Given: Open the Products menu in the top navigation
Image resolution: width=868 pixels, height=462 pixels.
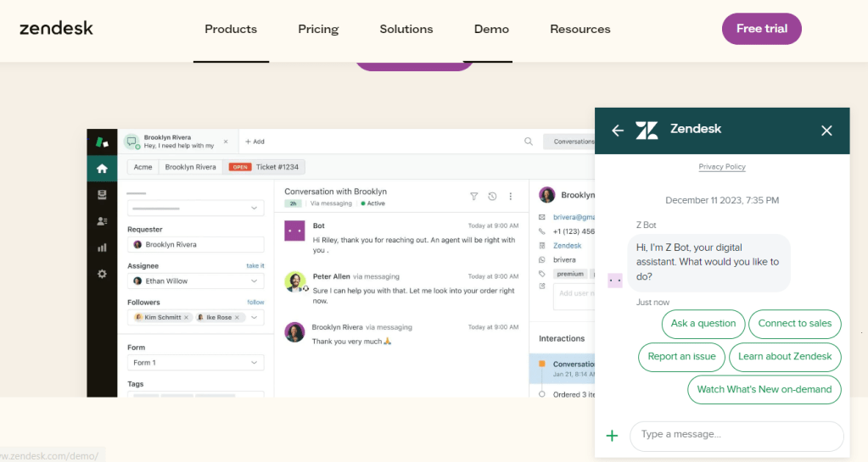Looking at the screenshot, I should click(231, 29).
